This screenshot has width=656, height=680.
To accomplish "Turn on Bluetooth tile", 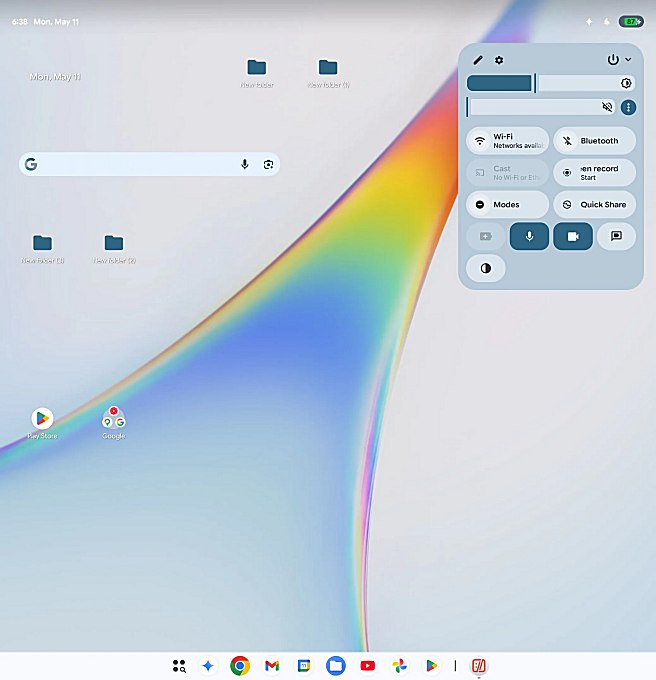I will (x=594, y=141).
